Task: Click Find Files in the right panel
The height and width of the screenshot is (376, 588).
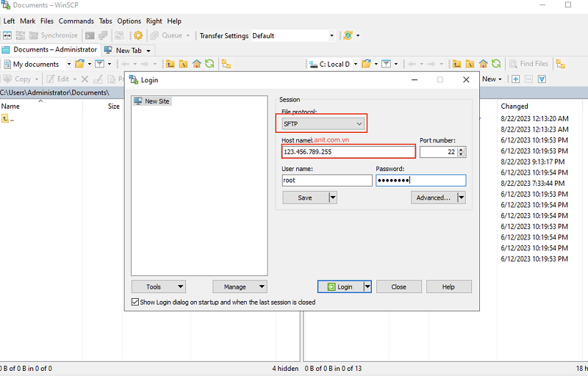Action: click(x=528, y=64)
